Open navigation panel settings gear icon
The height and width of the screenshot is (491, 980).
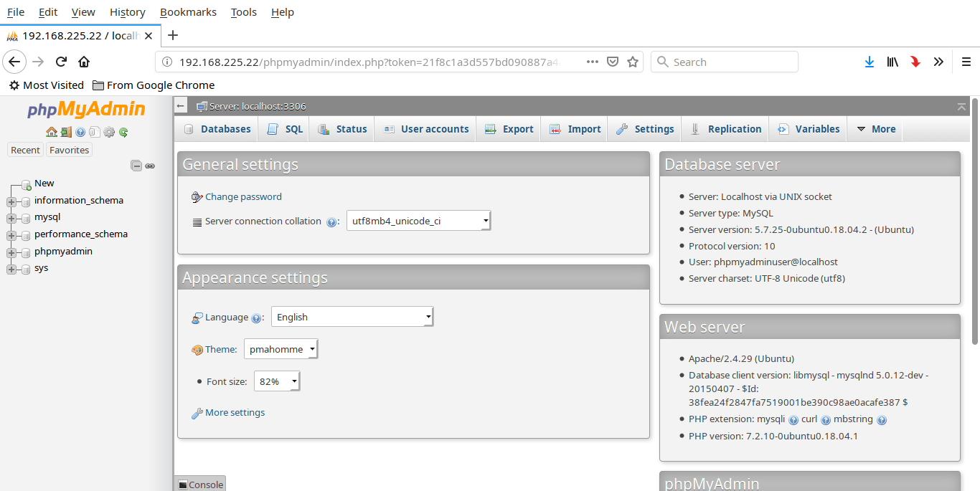coord(109,132)
